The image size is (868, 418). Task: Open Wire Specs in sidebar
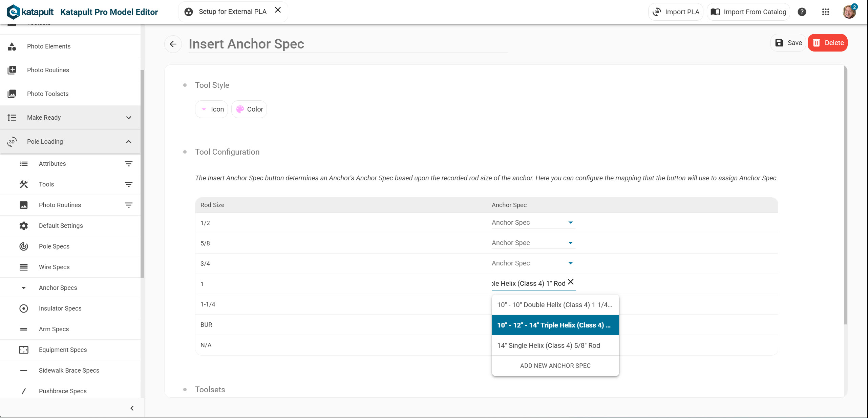(x=54, y=267)
